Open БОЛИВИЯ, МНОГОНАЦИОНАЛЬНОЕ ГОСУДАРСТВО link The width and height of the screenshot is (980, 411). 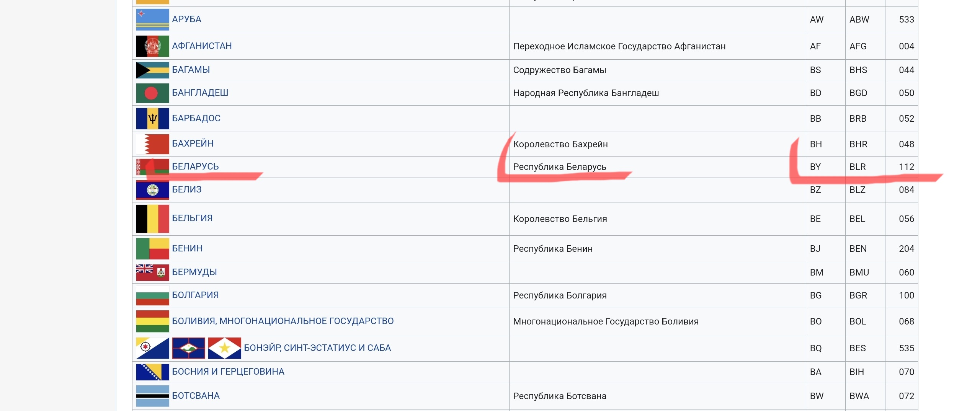(283, 321)
